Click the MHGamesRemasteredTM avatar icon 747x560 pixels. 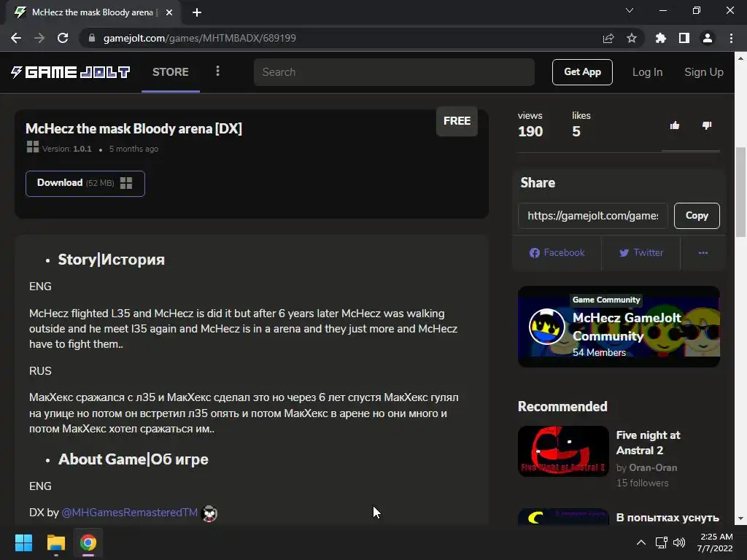pos(209,513)
